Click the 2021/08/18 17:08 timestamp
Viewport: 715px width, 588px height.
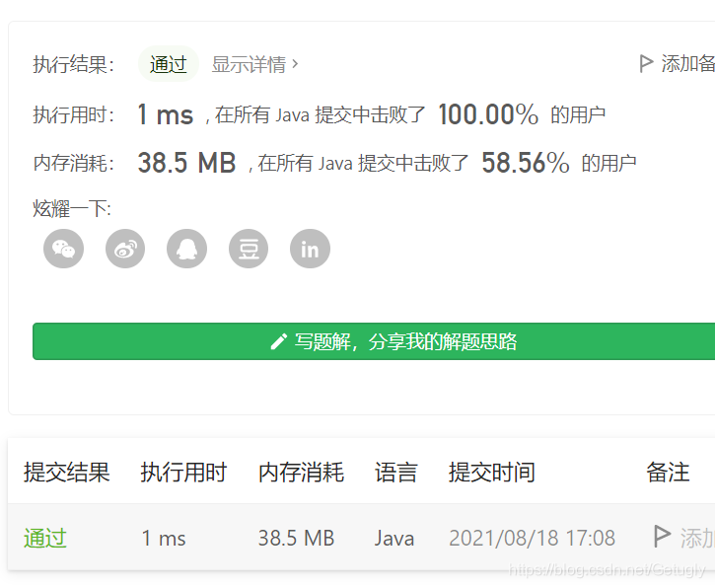533,539
